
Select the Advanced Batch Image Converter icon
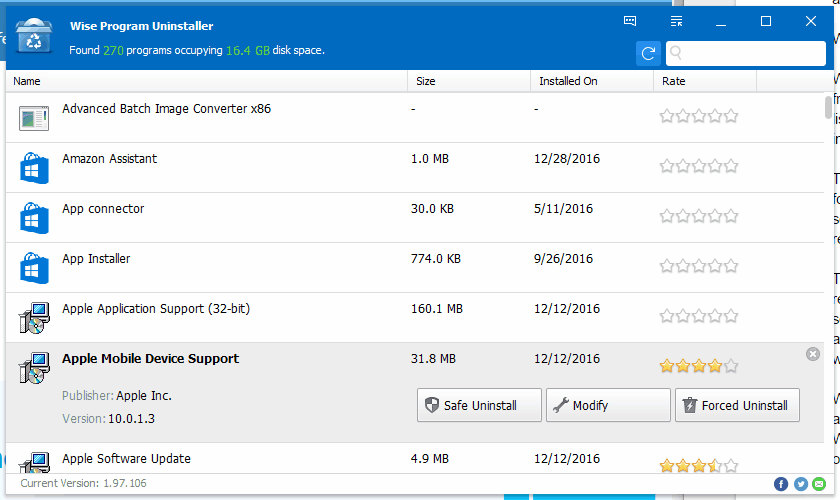click(x=34, y=118)
